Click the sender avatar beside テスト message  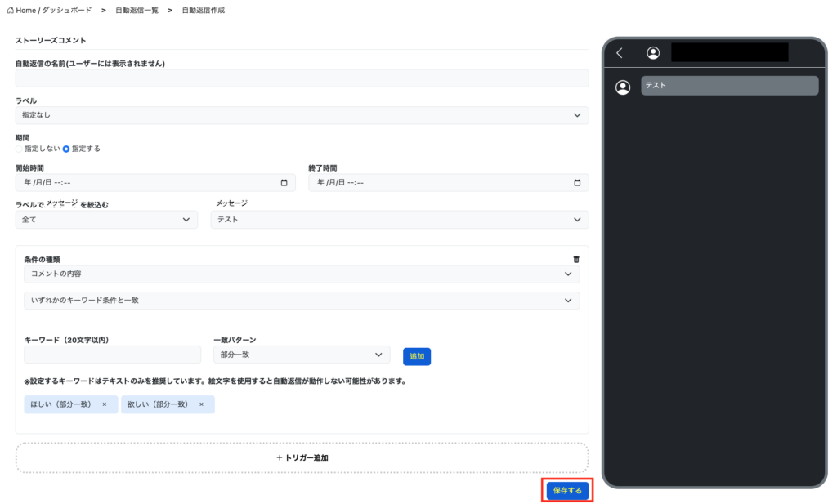[623, 87]
